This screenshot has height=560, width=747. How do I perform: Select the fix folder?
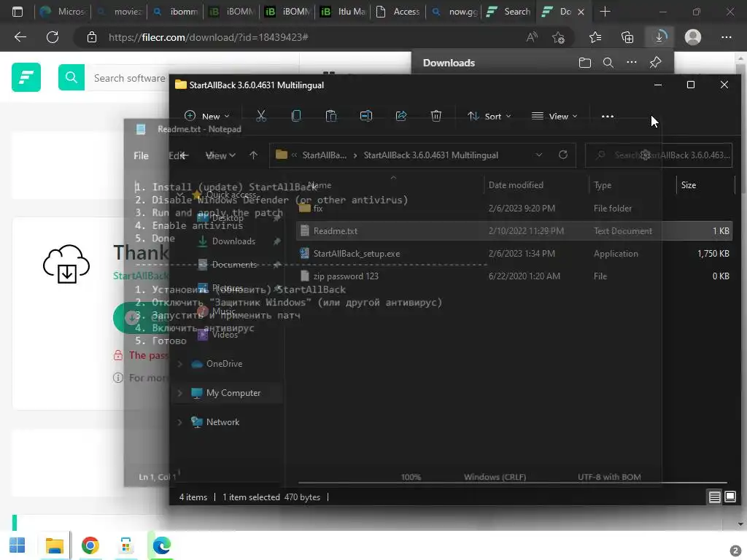point(514,208)
